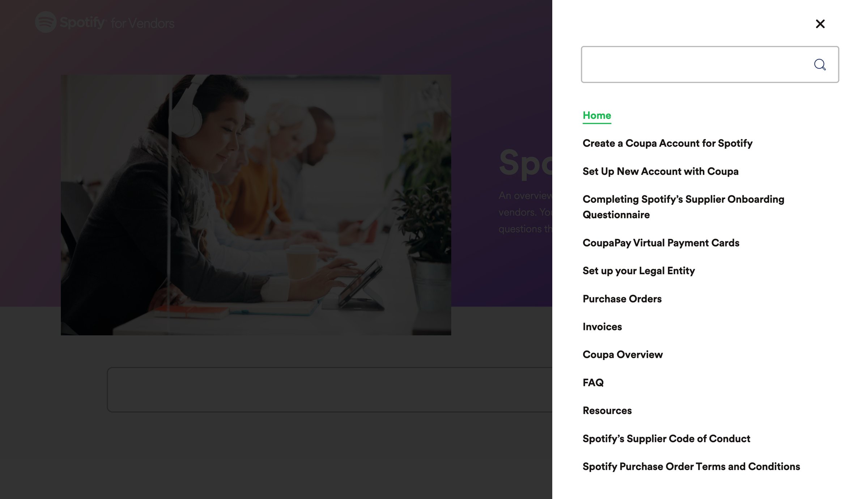Select CoupaPay Virtual Payment Cards
The height and width of the screenshot is (499, 868).
coord(661,243)
